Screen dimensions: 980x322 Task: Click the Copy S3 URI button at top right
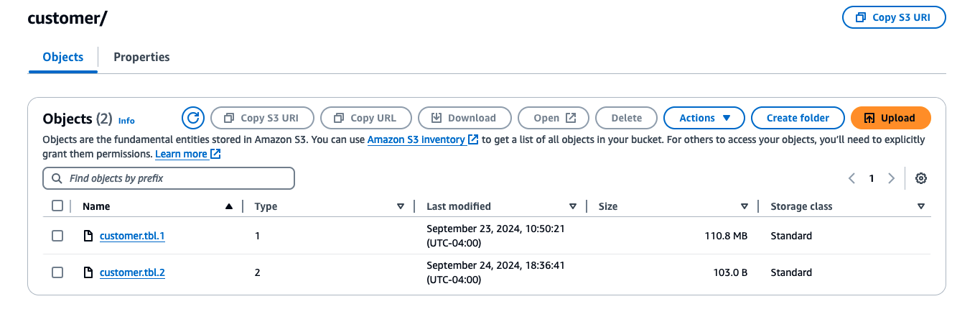(x=894, y=18)
